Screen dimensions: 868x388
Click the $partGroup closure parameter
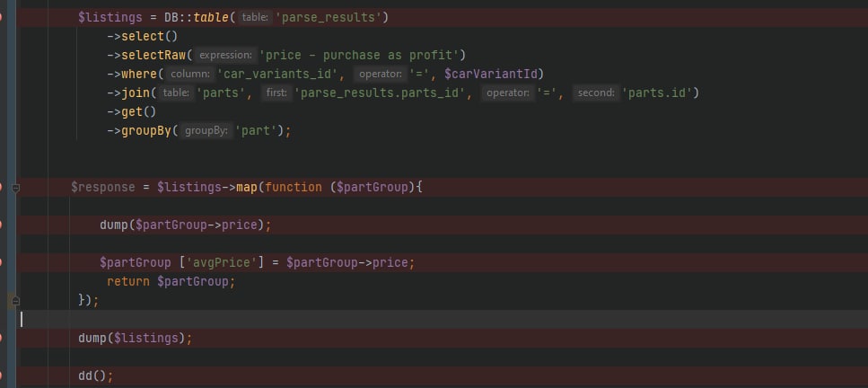[x=373, y=188]
